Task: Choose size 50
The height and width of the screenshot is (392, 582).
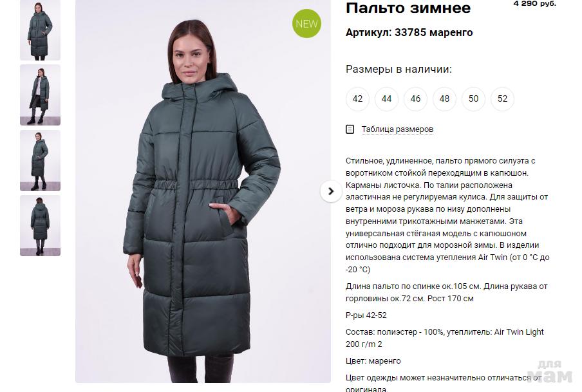Action: tap(473, 98)
